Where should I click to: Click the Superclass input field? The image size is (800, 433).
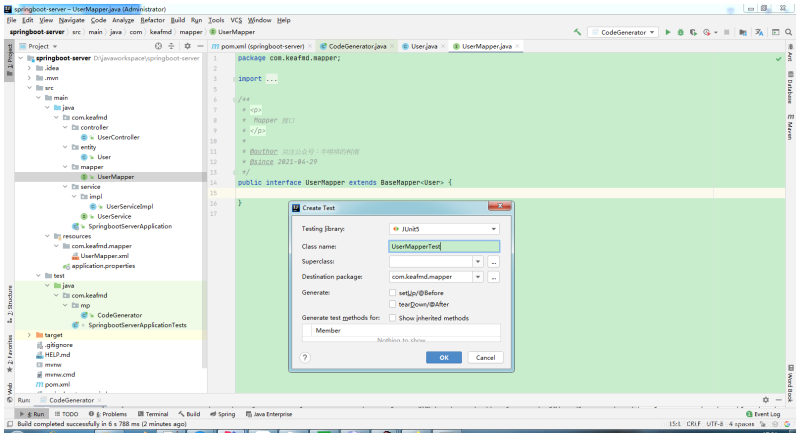pos(431,262)
